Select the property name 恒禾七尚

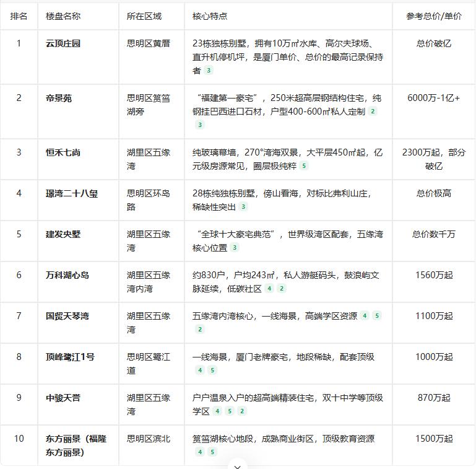(63, 152)
